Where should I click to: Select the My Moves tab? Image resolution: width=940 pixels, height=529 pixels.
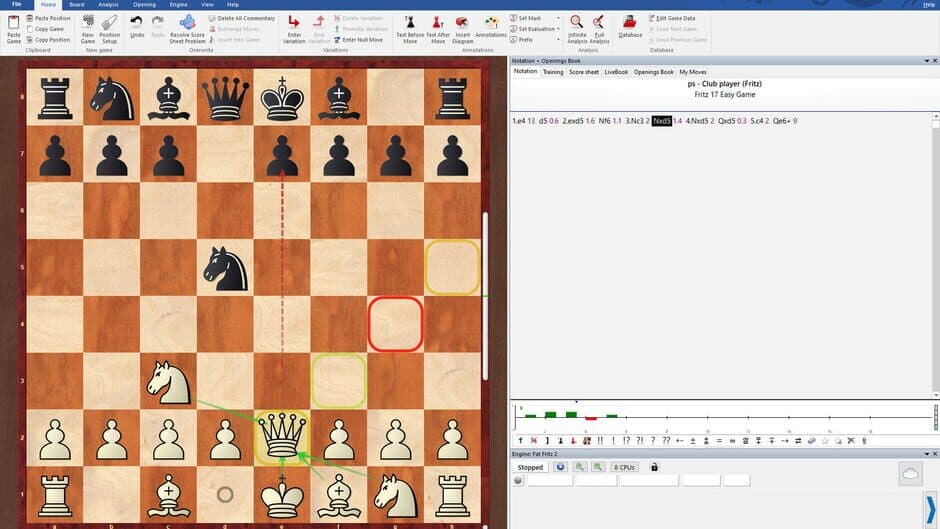click(692, 72)
